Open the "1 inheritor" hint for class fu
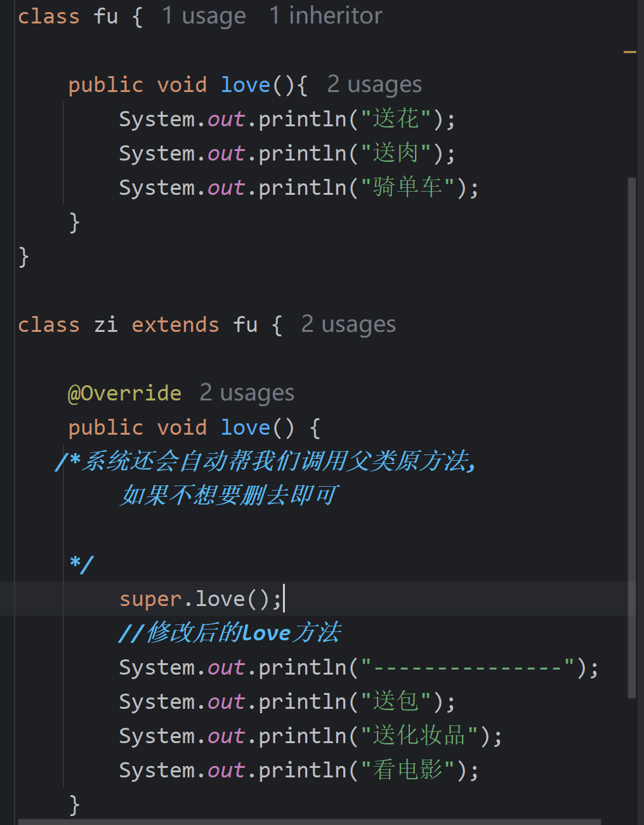644x825 pixels. pyautogui.click(x=325, y=16)
